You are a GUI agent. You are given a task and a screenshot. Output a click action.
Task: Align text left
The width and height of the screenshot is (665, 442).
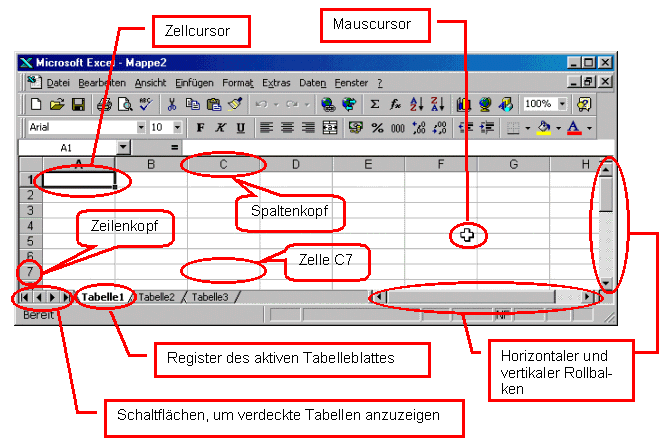pyautogui.click(x=266, y=127)
